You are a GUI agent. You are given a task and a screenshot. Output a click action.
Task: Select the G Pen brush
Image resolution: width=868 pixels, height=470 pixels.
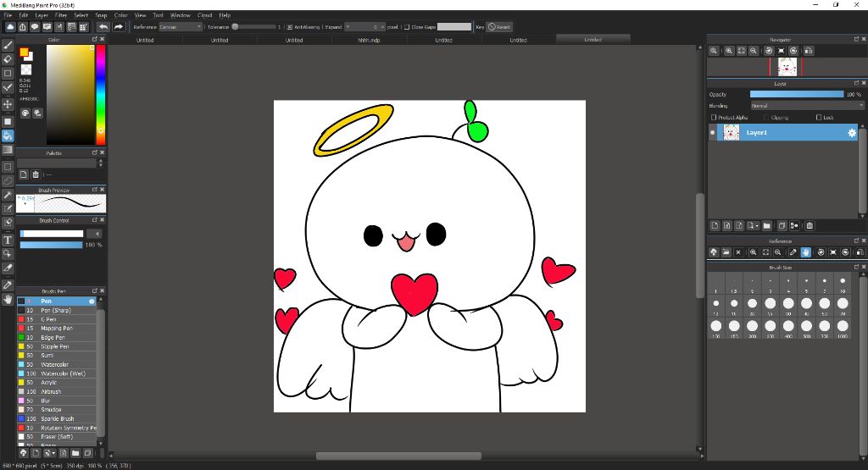[x=56, y=319]
